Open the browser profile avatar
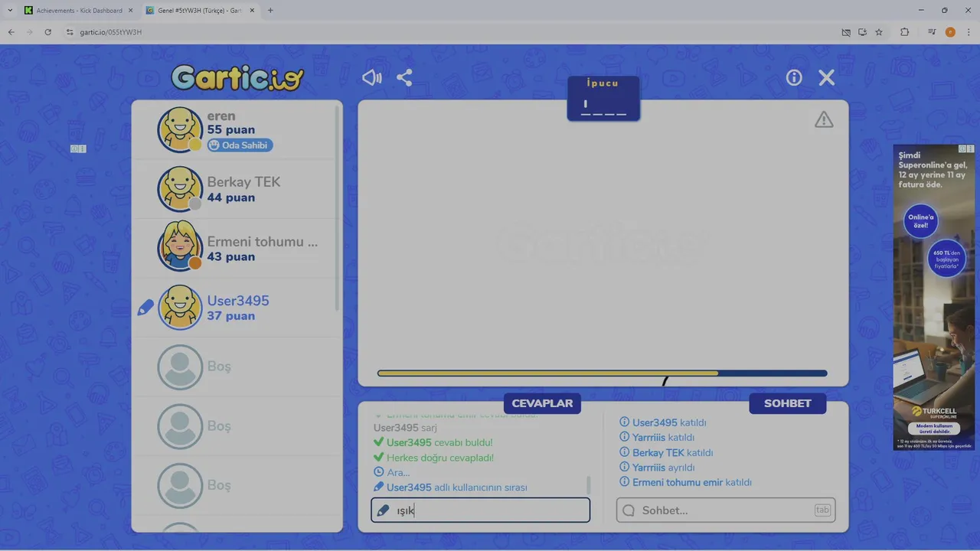980x551 pixels. point(950,32)
